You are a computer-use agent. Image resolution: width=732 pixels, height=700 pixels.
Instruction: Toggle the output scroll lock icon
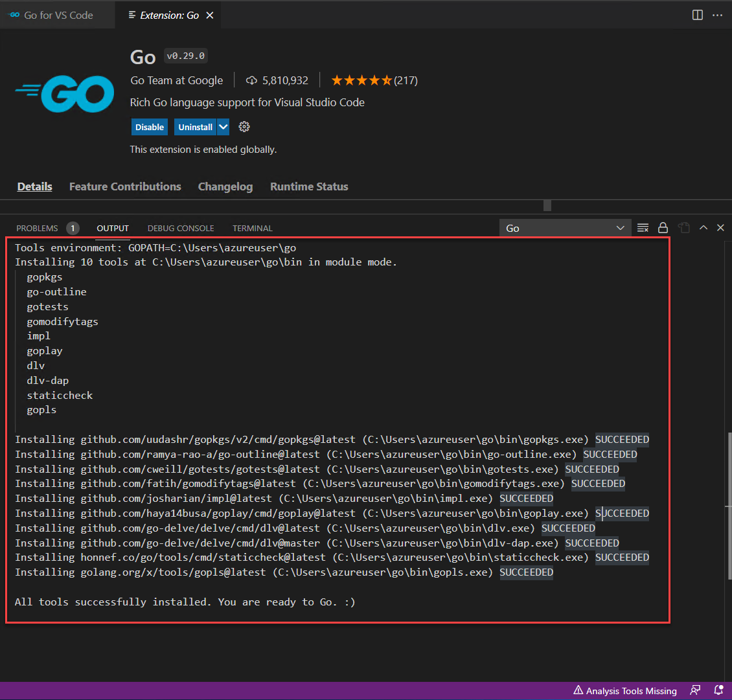click(663, 228)
